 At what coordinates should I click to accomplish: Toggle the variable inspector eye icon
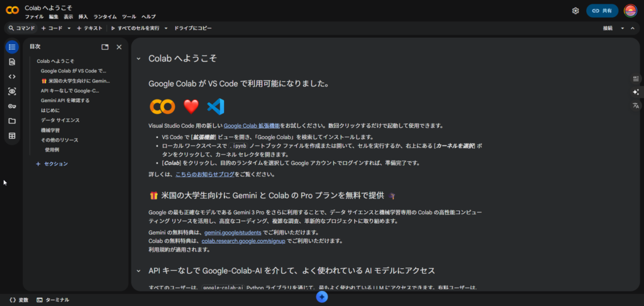coord(12,91)
